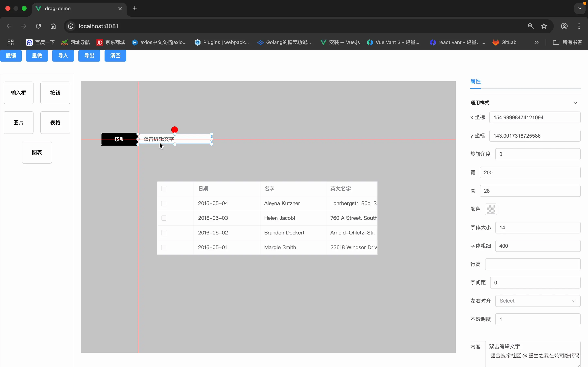Viewport: 588px width, 367px height.
Task: Check the table header select-all checkbox
Action: pyautogui.click(x=164, y=189)
